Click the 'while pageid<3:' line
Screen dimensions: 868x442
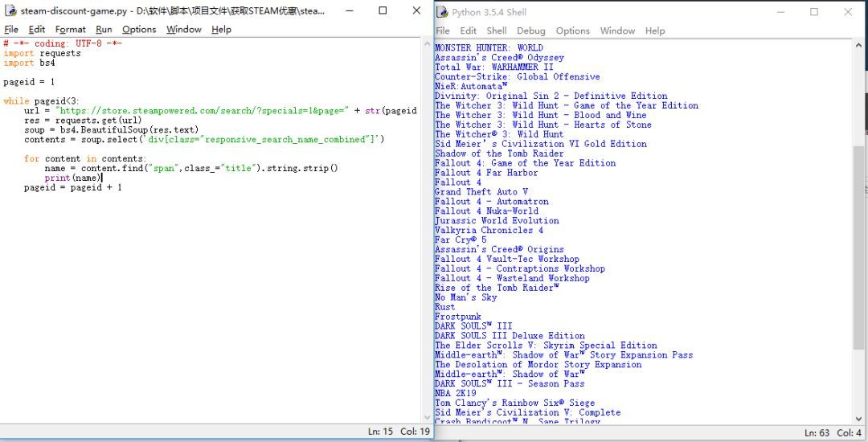coord(42,101)
